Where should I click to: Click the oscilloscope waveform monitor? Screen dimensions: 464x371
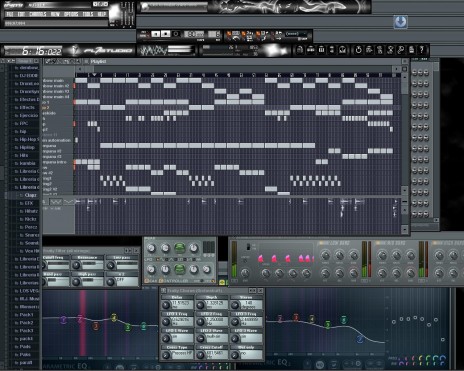tap(153, 51)
